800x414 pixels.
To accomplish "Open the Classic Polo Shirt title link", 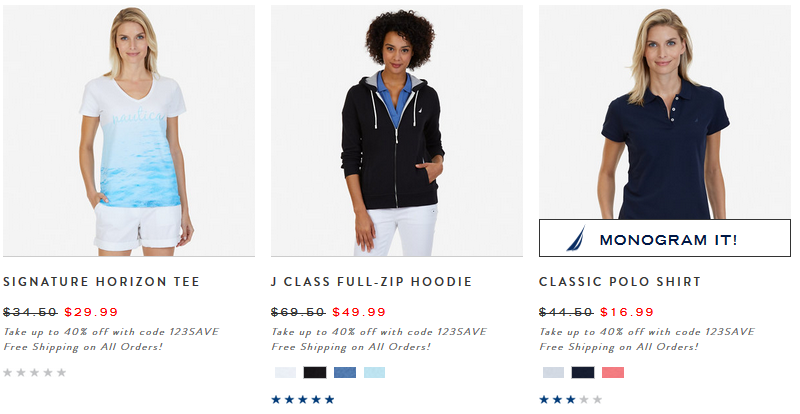I will (x=620, y=282).
